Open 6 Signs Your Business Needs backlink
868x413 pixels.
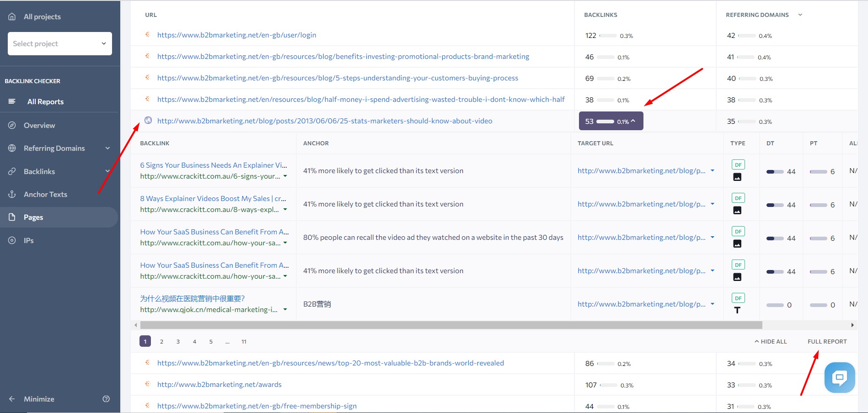point(214,165)
